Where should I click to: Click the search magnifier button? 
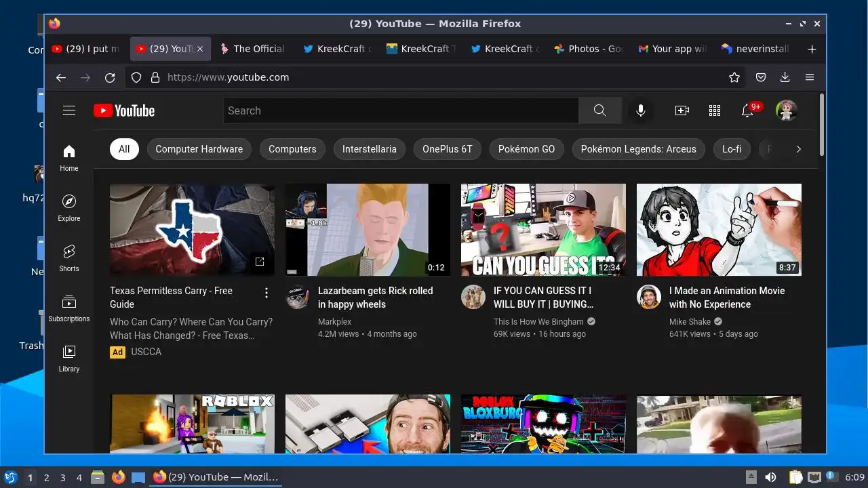tap(599, 110)
